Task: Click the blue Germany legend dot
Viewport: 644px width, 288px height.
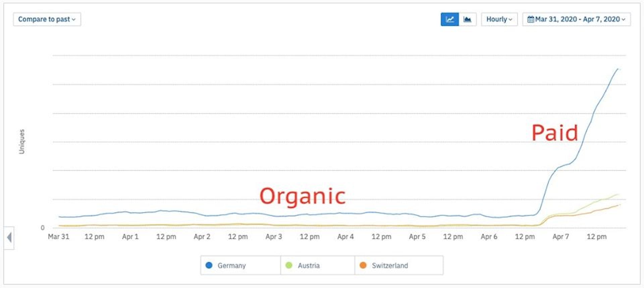Action: [209, 265]
